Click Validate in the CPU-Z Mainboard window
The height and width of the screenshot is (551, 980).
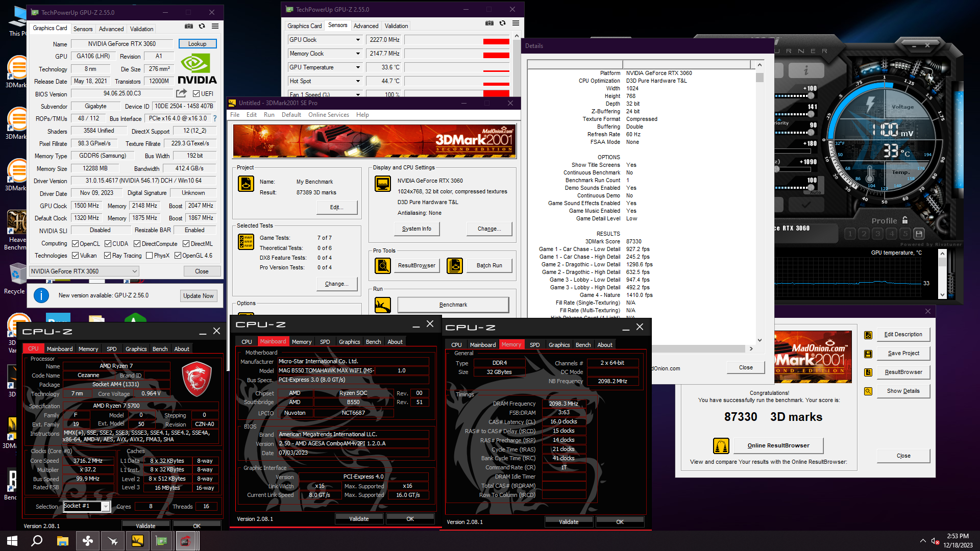pos(359,519)
